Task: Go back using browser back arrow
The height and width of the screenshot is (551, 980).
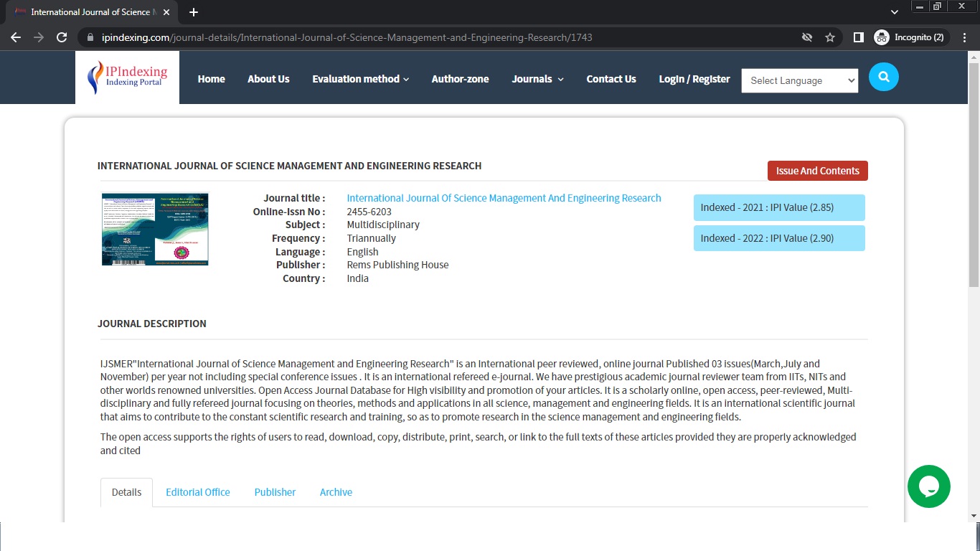Action: 16,37
